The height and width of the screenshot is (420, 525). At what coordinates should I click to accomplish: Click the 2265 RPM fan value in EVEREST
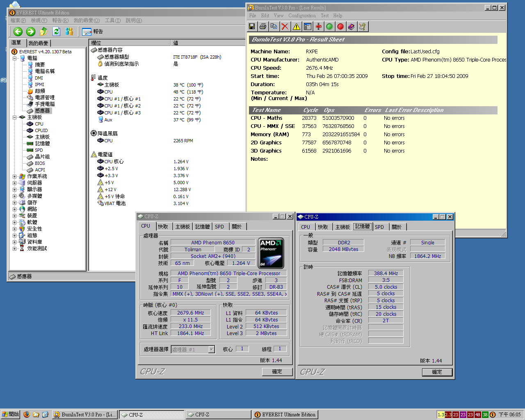(x=183, y=141)
